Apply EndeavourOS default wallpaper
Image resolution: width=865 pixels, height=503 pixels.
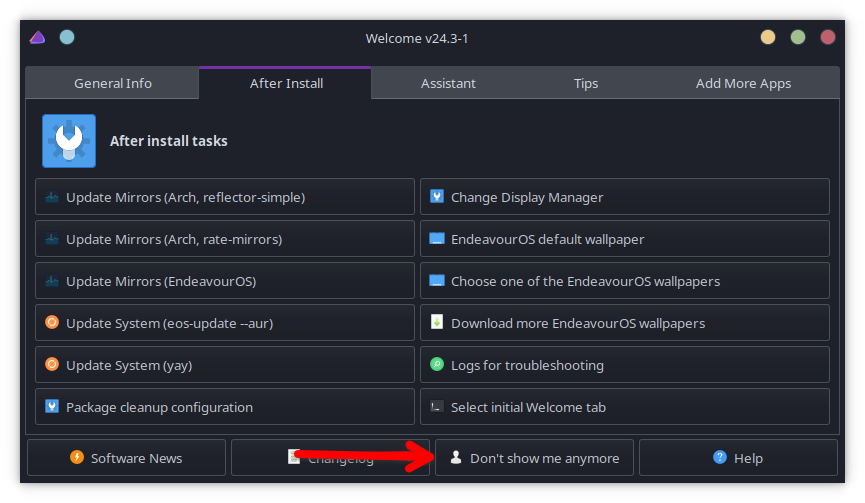pyautogui.click(x=624, y=239)
